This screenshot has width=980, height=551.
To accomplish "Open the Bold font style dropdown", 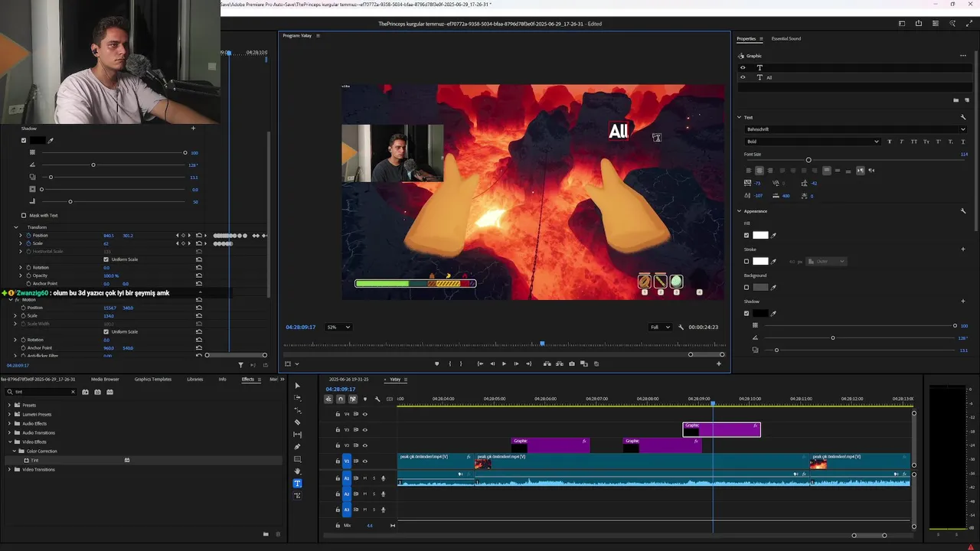I will 812,142.
